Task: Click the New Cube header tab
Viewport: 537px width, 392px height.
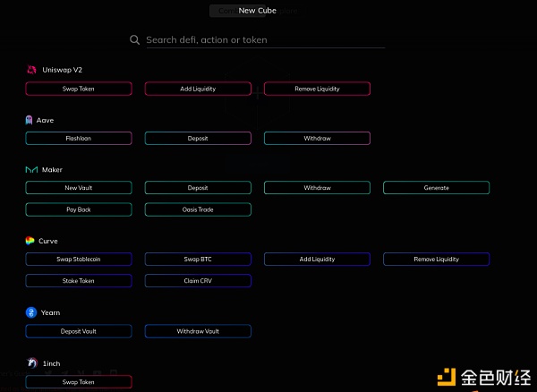Action: click(257, 11)
